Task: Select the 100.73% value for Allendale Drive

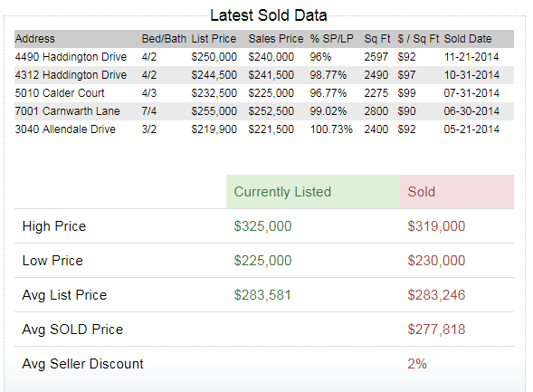Action: tap(331, 129)
